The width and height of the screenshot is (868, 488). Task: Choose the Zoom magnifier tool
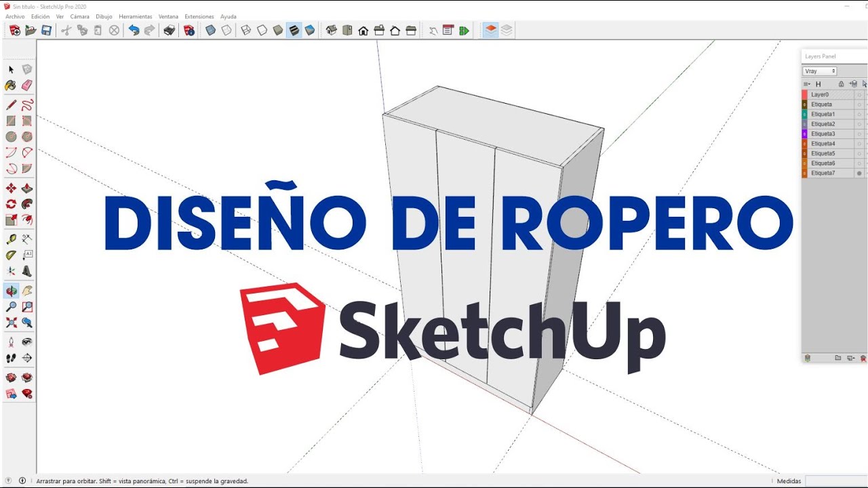[11, 307]
